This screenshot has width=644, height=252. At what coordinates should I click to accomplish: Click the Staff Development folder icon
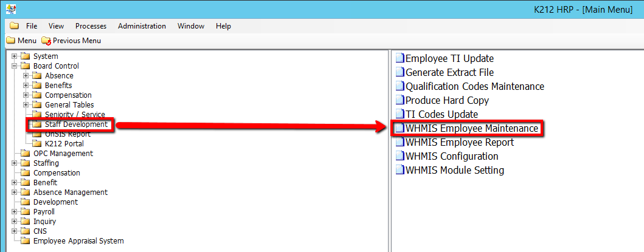point(37,124)
